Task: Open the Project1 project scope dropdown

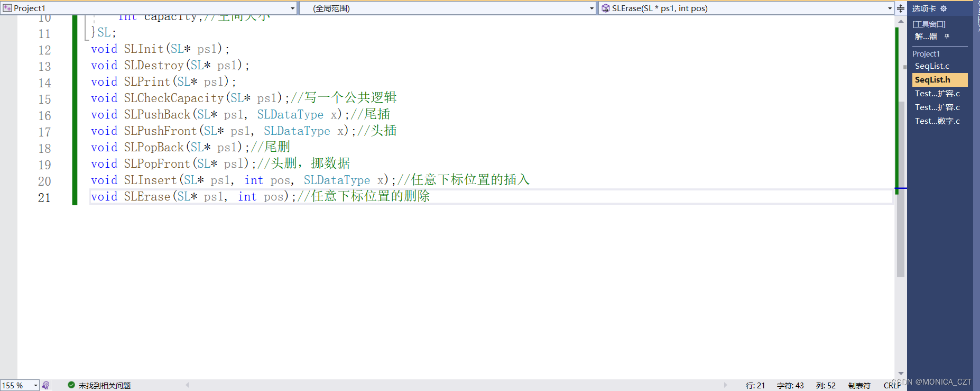Action: click(x=149, y=8)
